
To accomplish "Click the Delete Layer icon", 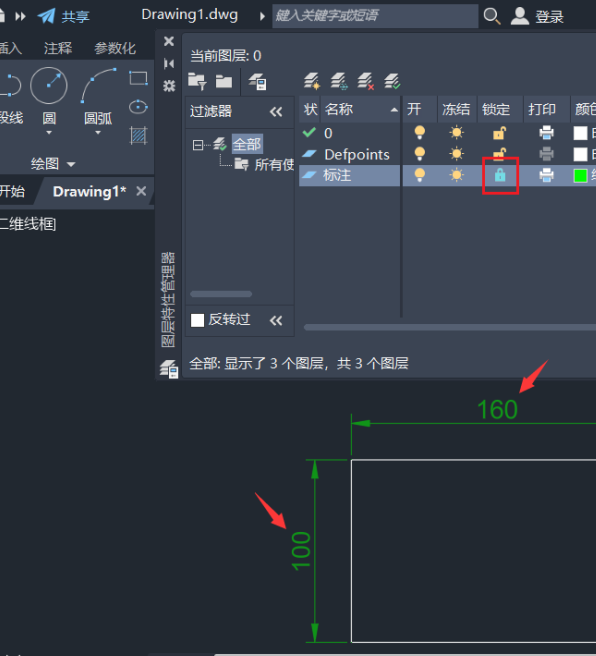I will pyautogui.click(x=366, y=81).
